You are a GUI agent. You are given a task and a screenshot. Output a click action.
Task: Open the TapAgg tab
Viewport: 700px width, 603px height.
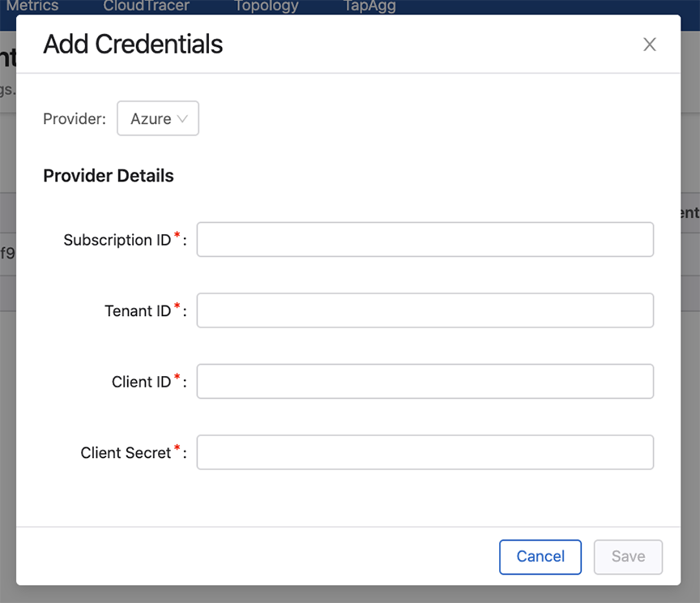pos(369,6)
